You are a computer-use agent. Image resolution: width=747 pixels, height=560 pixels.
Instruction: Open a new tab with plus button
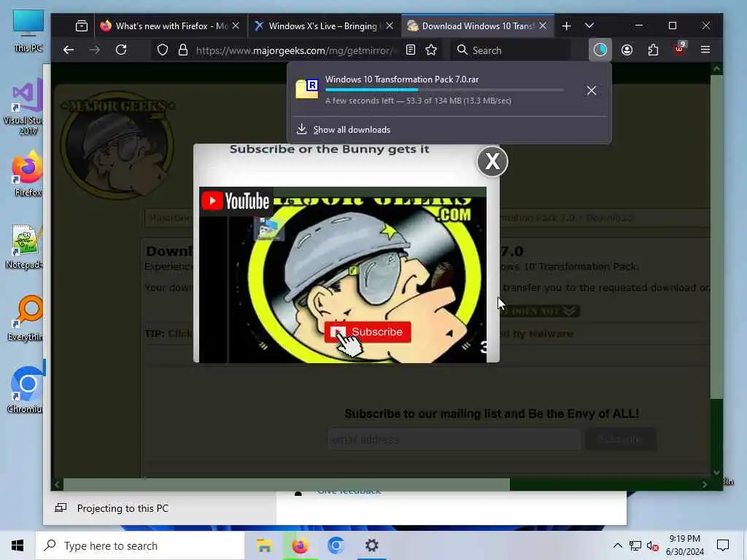tap(566, 26)
